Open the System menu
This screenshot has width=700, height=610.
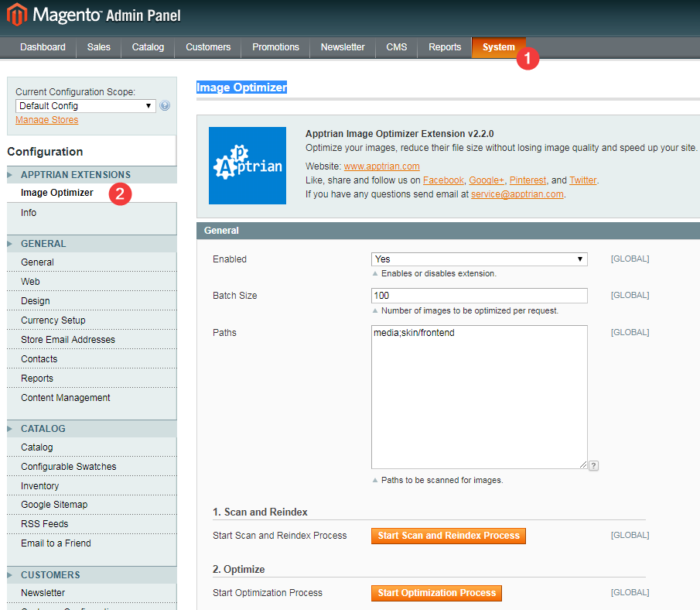tap(499, 47)
